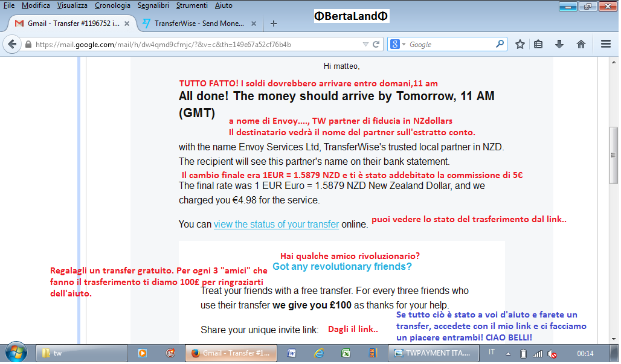Click the red round taskbar app icon
Image resolution: width=621 pixels, height=364 pixels.
click(170, 353)
